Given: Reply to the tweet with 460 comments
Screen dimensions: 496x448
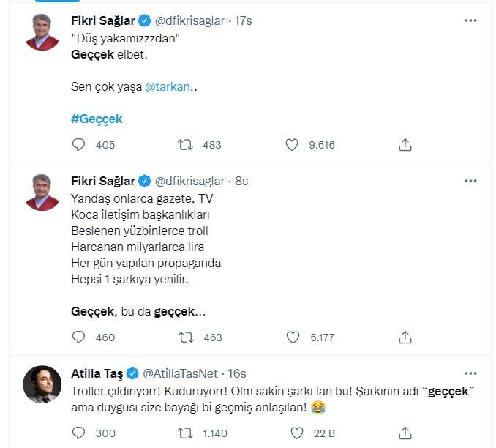Looking at the screenshot, I should tap(78, 337).
